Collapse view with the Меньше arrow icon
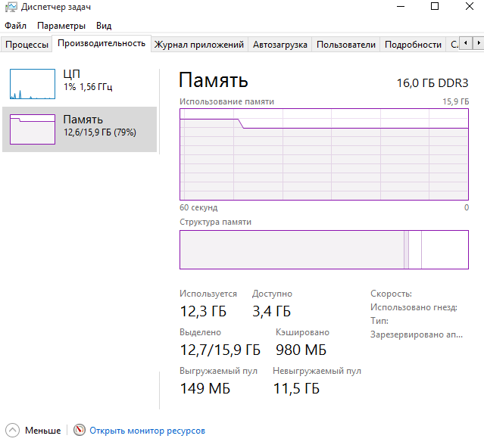The height and width of the screenshot is (448, 484). [x=13, y=431]
